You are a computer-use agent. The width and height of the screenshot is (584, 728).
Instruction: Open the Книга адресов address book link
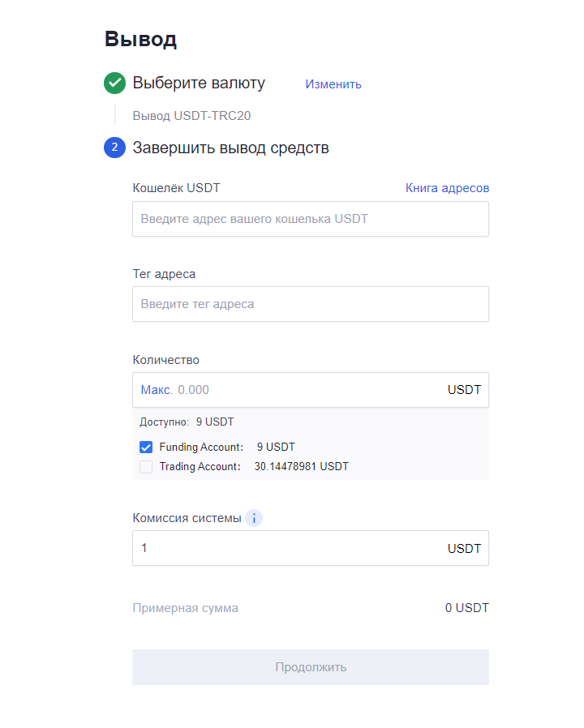447,188
